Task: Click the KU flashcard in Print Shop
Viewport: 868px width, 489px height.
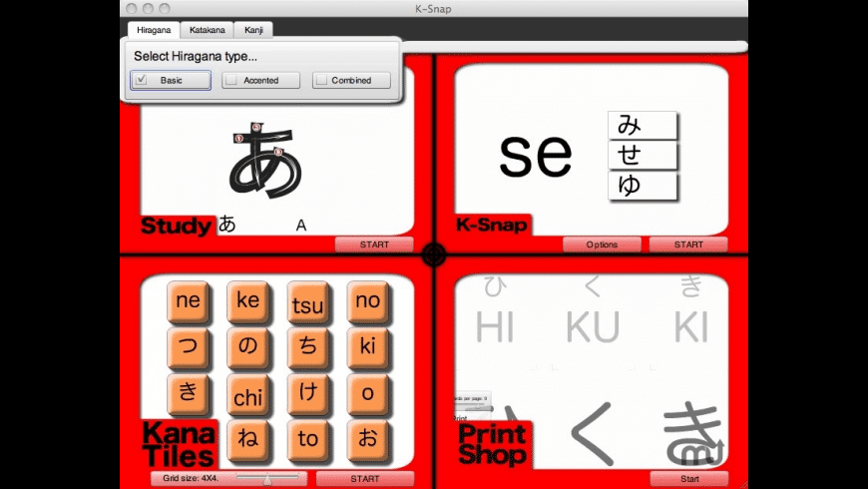Action: point(593,326)
